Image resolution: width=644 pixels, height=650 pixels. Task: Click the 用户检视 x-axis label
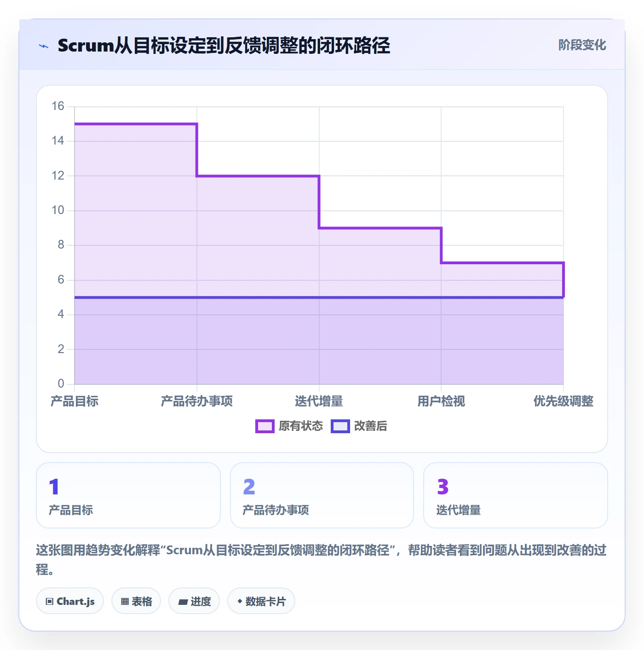tap(441, 401)
